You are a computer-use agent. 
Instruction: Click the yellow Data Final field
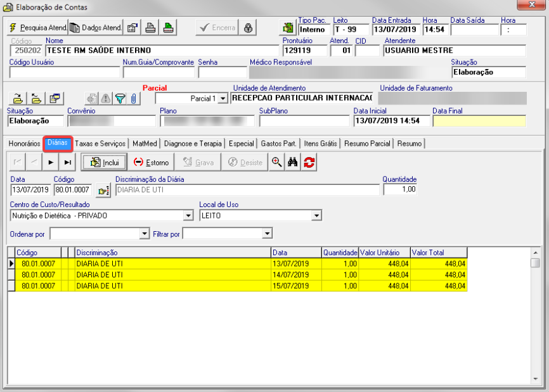click(x=479, y=121)
